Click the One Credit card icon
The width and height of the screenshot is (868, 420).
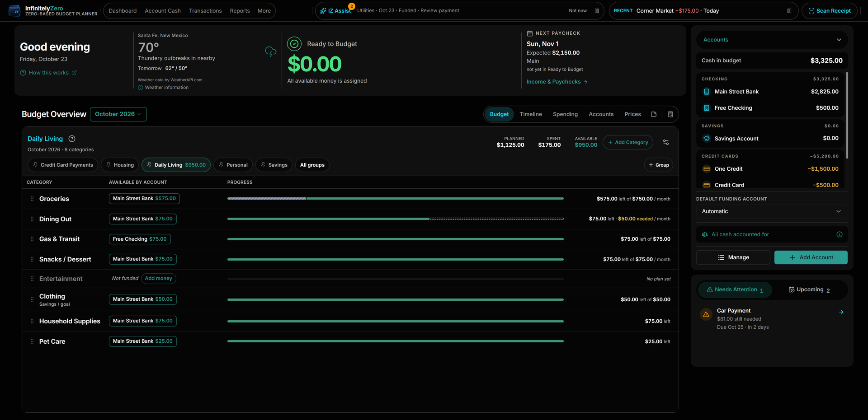pyautogui.click(x=707, y=169)
